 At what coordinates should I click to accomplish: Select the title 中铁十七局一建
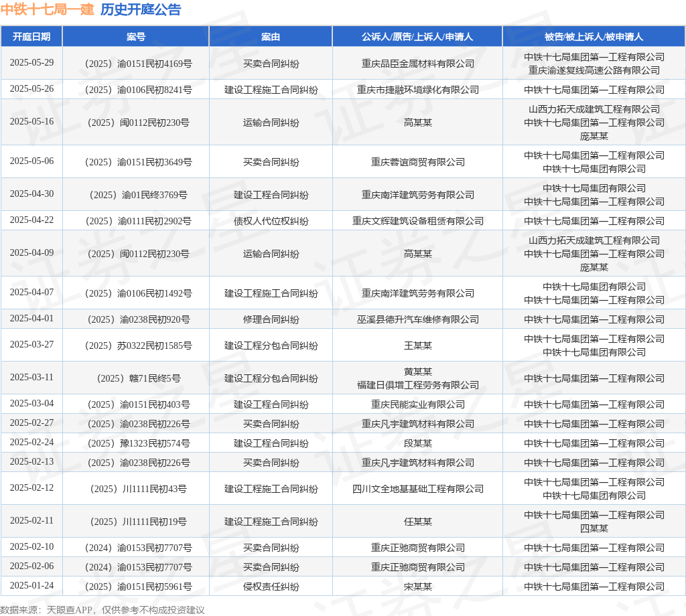[48, 9]
